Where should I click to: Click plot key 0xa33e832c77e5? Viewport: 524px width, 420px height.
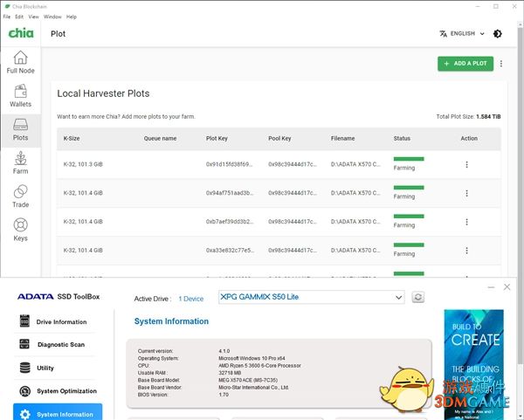(229, 251)
